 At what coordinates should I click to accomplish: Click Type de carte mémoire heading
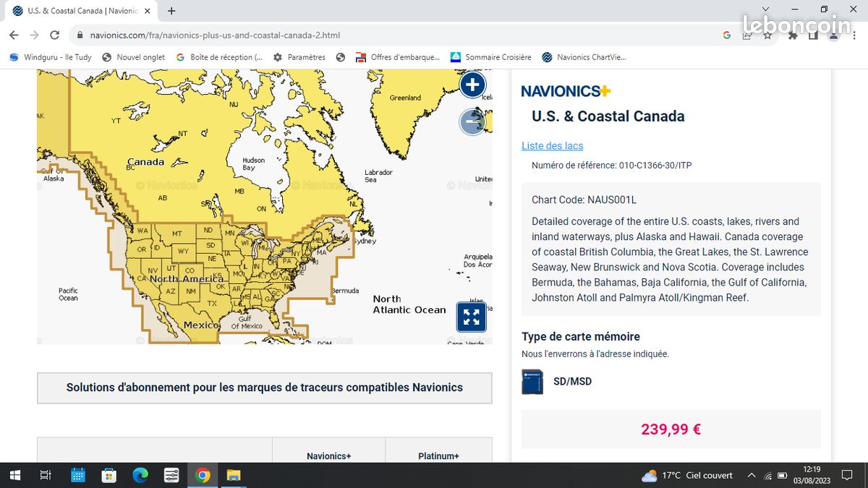pos(580,336)
